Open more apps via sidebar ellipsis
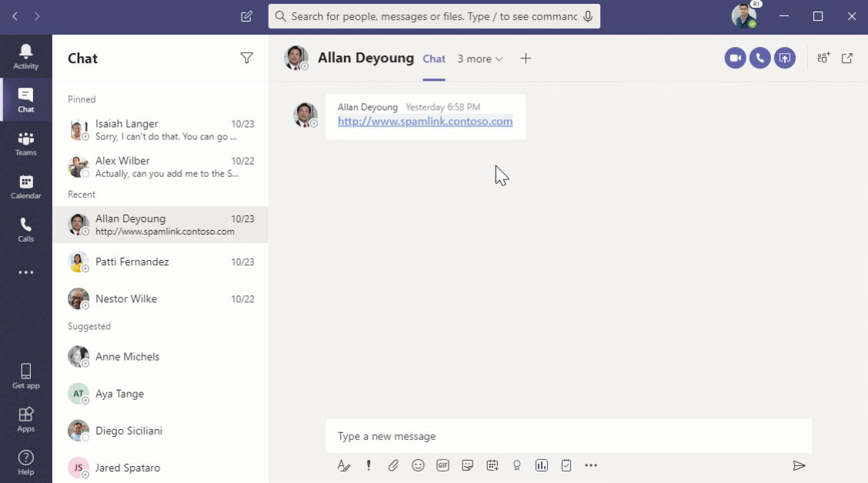Viewport: 868px width, 483px height. [25, 271]
